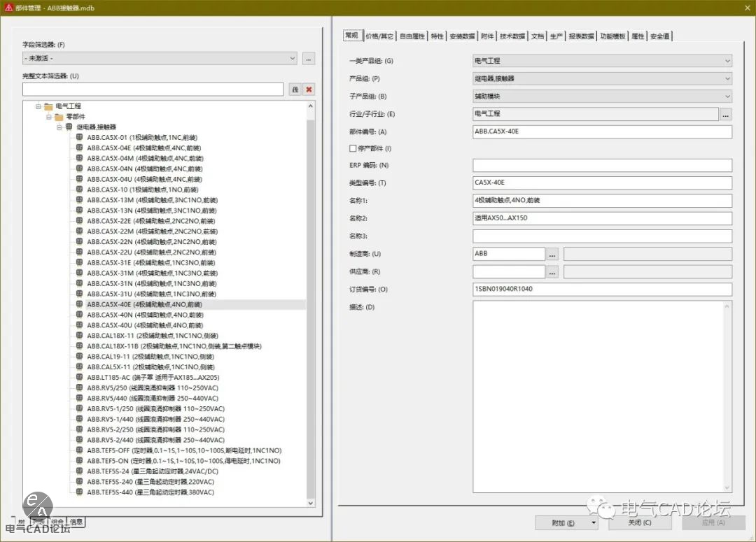The width and height of the screenshot is (756, 542).
Task: Click the 附加 button
Action: [563, 522]
